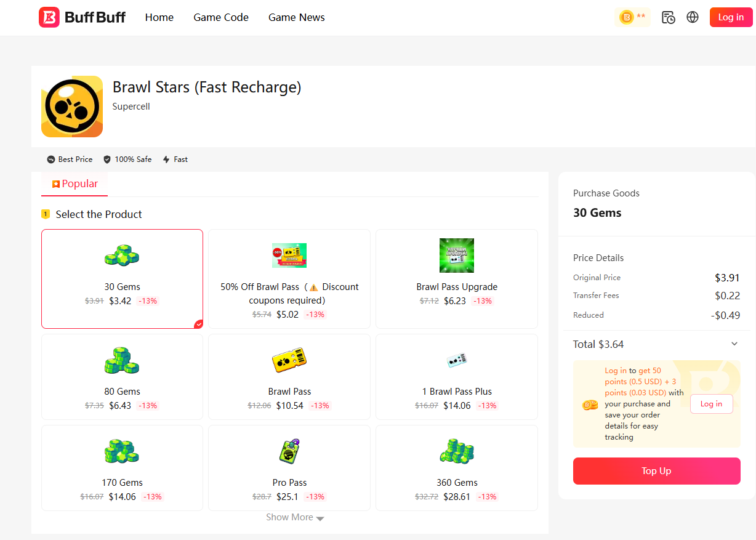Open the order history icon

(668, 17)
